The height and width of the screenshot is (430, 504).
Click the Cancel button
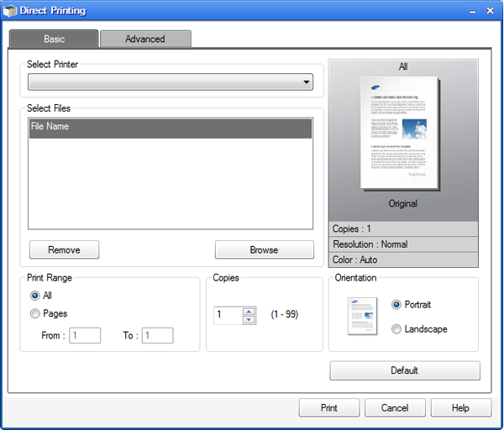click(x=395, y=408)
